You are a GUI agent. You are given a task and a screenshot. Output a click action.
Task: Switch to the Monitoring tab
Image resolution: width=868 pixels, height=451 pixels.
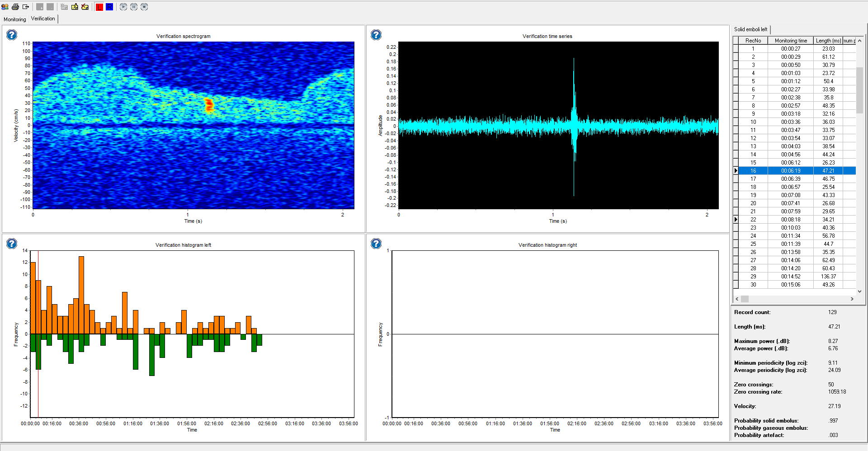(14, 19)
